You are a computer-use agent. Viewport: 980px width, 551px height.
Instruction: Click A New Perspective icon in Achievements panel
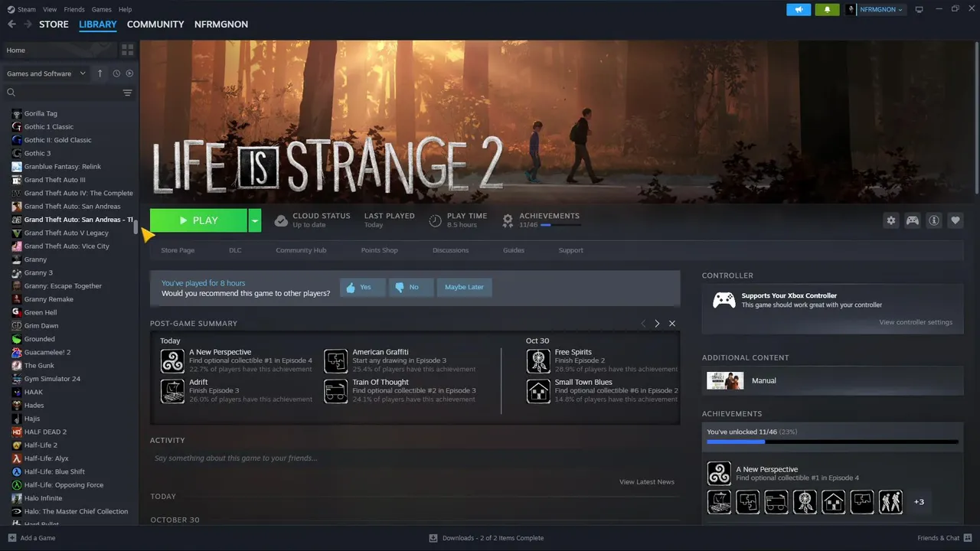[x=719, y=473]
